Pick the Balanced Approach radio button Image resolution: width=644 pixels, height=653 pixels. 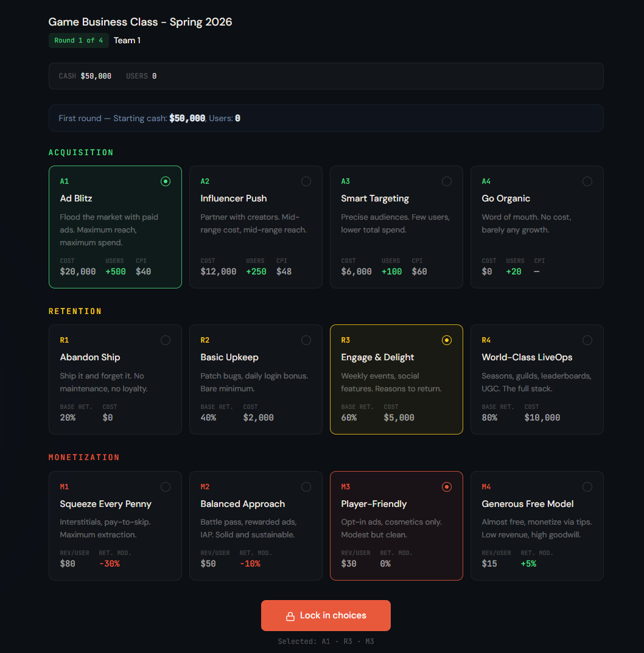306,486
